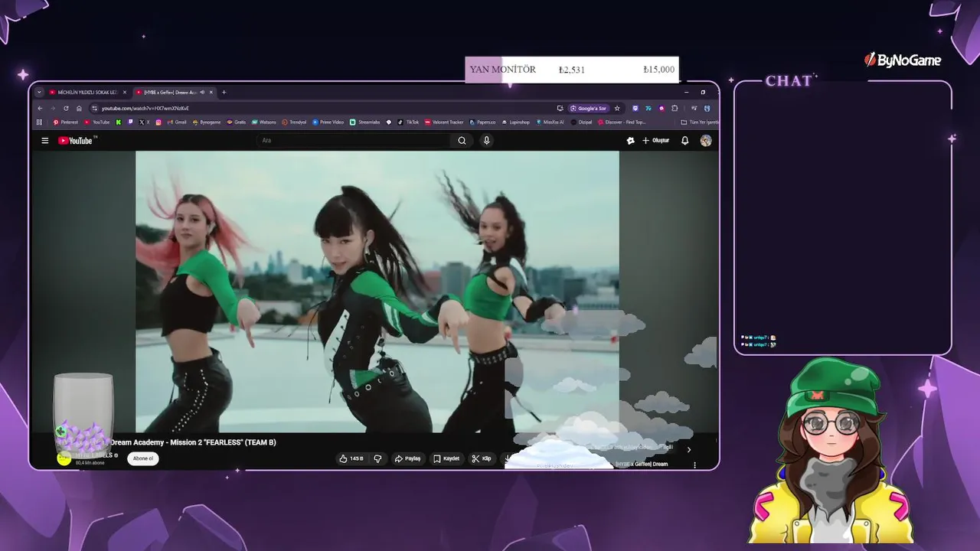Open the Trendyol bookmark

(x=294, y=122)
